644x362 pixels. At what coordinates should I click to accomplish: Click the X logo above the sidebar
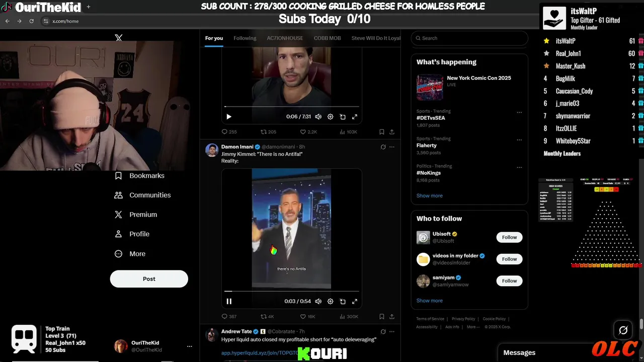tap(118, 38)
